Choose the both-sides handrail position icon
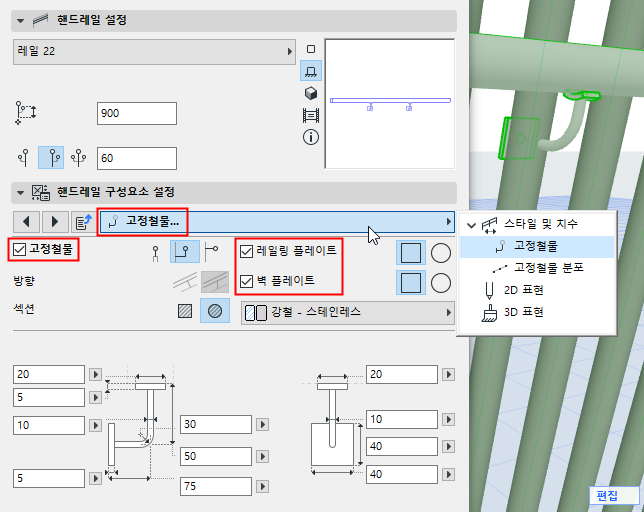Image resolution: width=644 pixels, height=512 pixels. pyautogui.click(x=78, y=158)
